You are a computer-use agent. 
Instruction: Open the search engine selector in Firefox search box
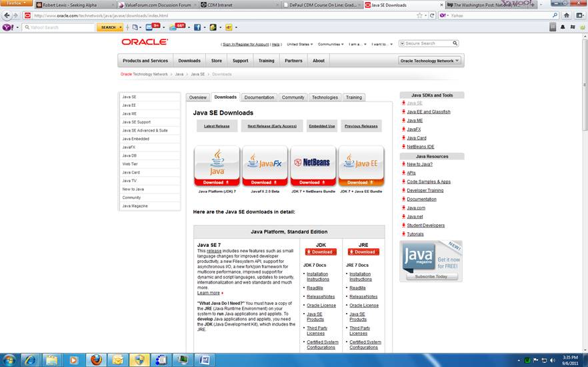[444, 16]
